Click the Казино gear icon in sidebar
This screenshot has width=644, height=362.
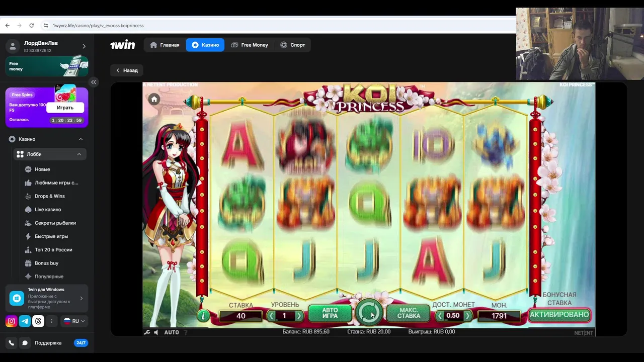click(12, 139)
